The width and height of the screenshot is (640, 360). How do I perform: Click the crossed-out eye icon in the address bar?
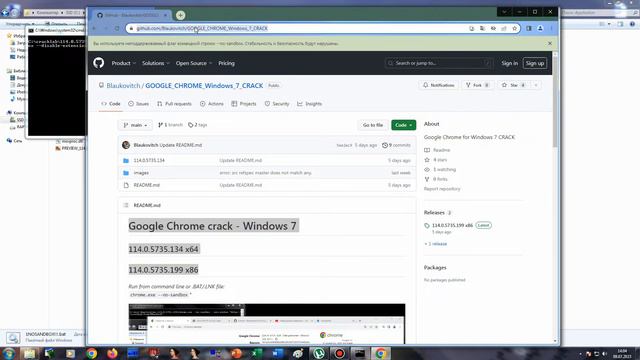(x=493, y=28)
